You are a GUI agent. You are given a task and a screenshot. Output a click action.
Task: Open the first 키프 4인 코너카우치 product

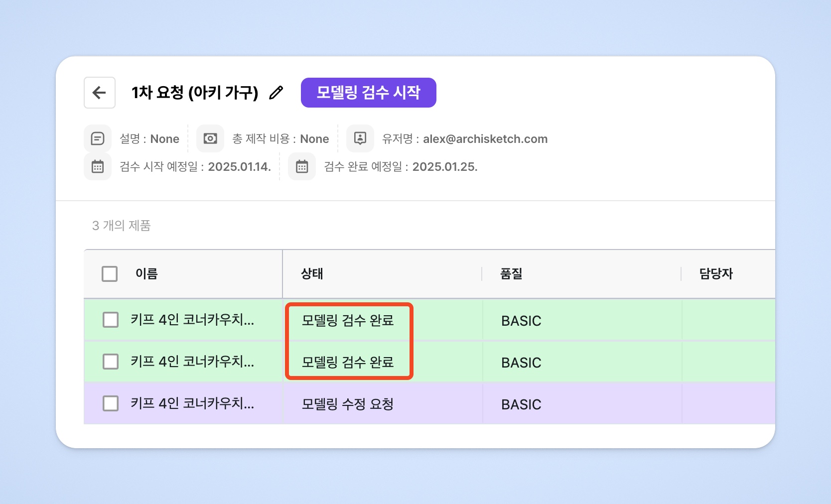click(192, 320)
